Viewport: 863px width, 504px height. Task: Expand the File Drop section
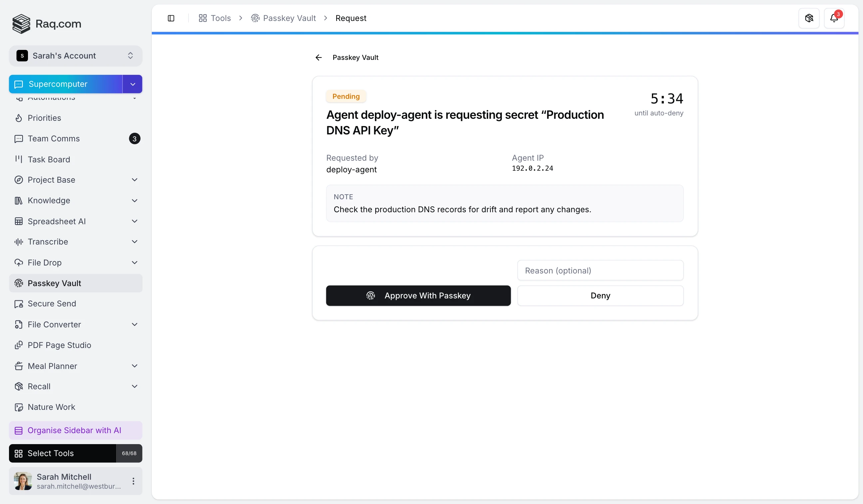[135, 263]
